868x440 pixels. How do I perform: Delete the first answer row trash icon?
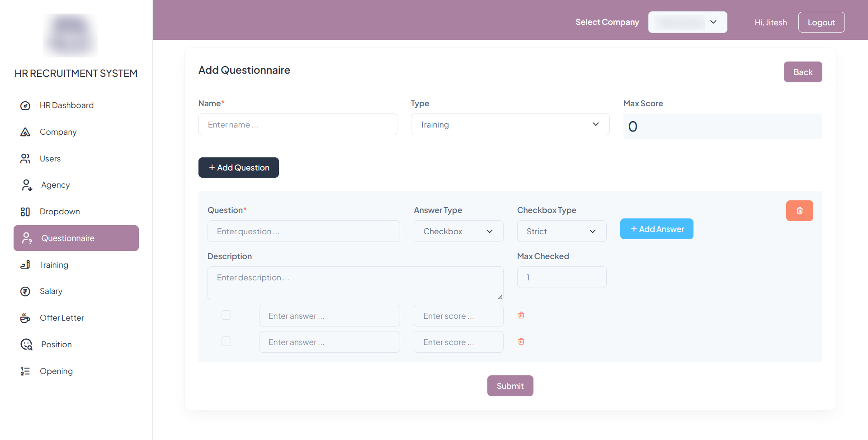521,315
